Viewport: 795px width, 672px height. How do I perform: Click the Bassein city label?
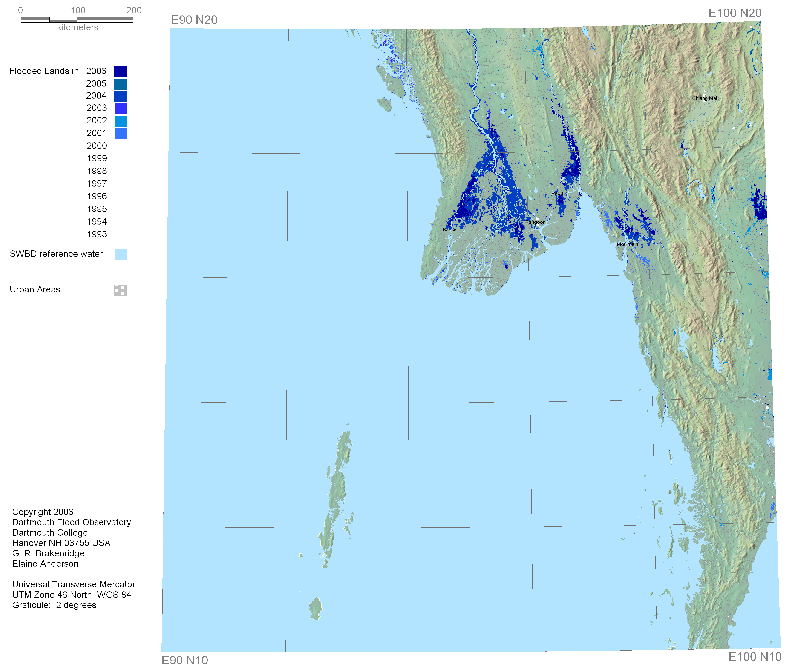(452, 230)
